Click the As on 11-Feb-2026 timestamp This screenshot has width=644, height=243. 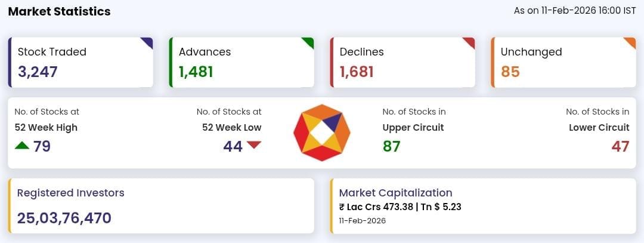click(575, 11)
